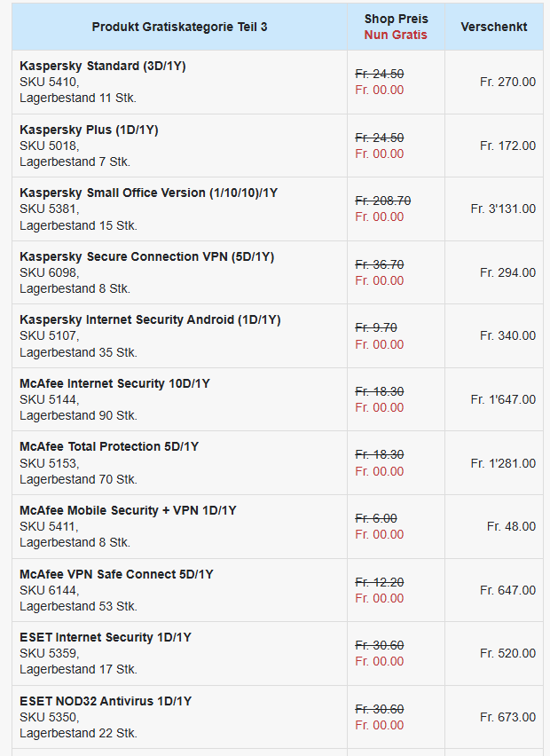Click the Verschenkt column header
Image resolution: width=550 pixels, height=756 pixels.
[493, 27]
